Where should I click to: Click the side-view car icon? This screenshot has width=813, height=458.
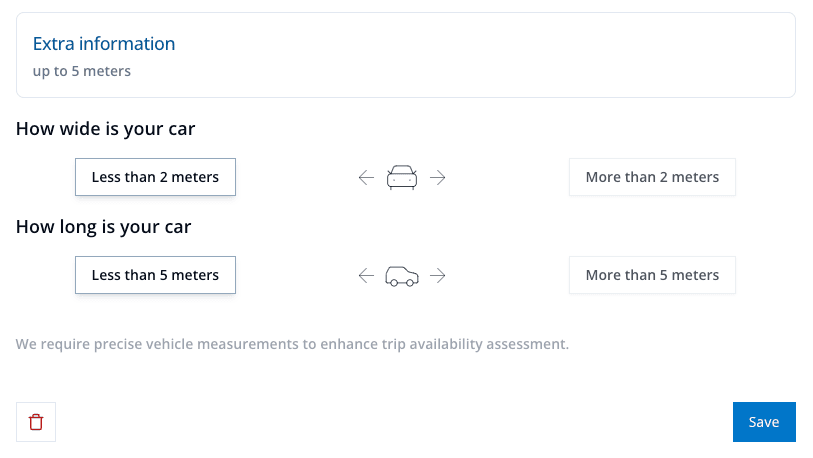(x=402, y=275)
